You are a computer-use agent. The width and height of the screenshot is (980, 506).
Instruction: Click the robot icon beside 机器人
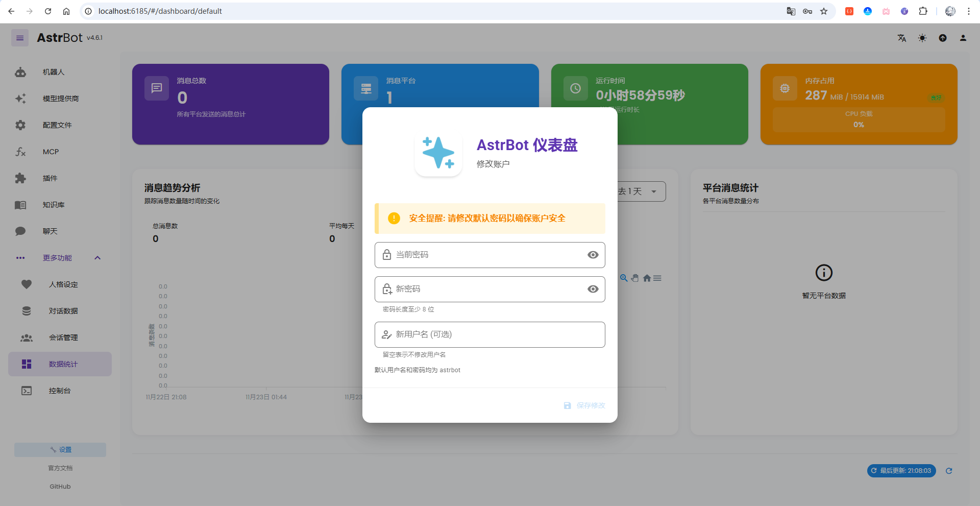[x=20, y=72]
